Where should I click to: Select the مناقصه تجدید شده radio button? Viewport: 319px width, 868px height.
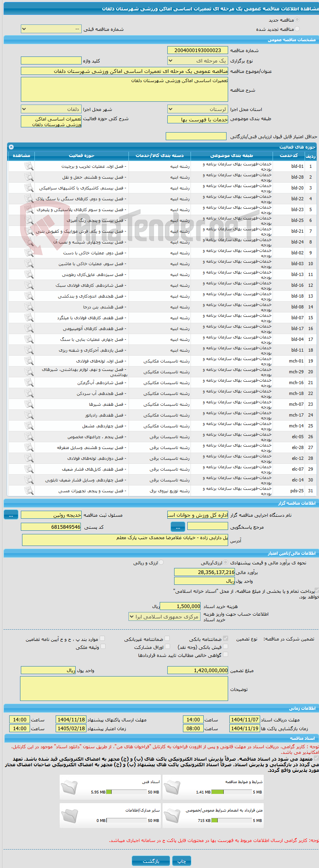pyautogui.click(x=297, y=29)
